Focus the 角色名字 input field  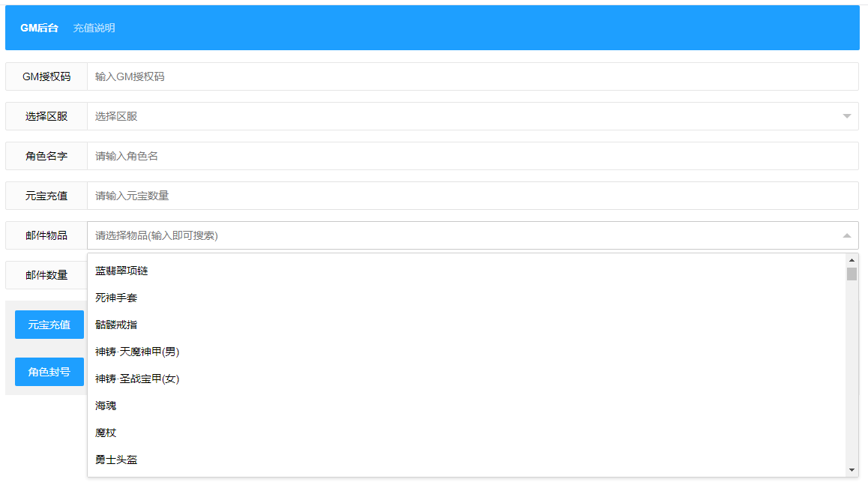(472, 156)
